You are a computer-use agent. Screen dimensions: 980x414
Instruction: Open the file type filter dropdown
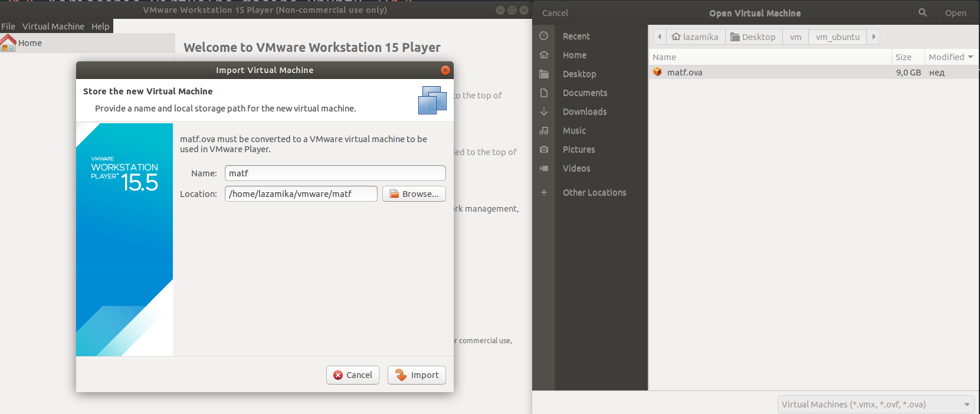point(876,405)
